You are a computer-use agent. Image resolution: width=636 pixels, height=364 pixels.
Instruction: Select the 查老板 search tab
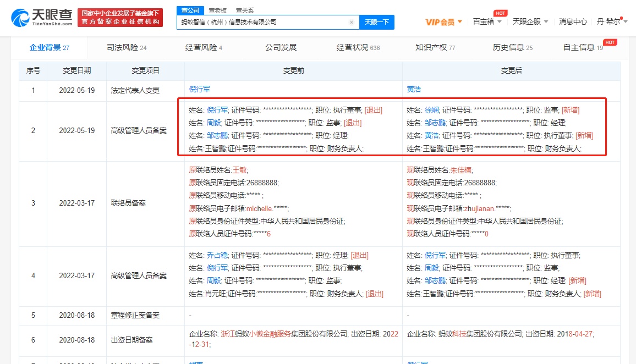click(x=217, y=10)
